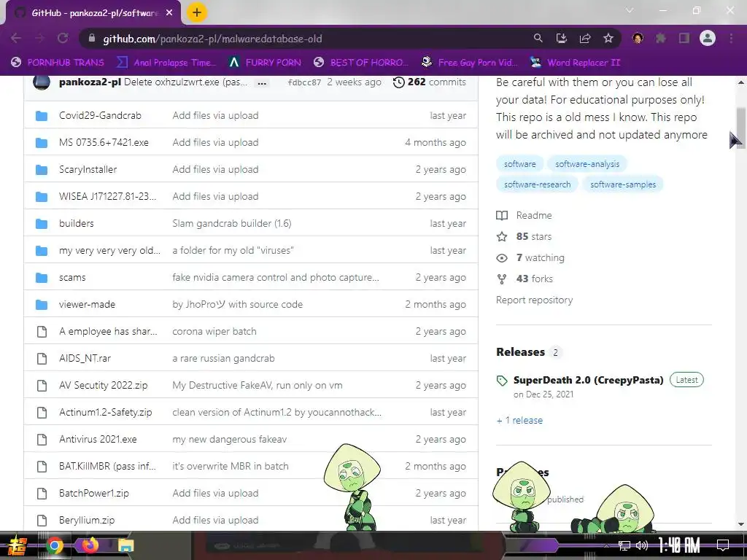Select the software topic tag
The width and height of the screenshot is (747, 560).
point(519,164)
